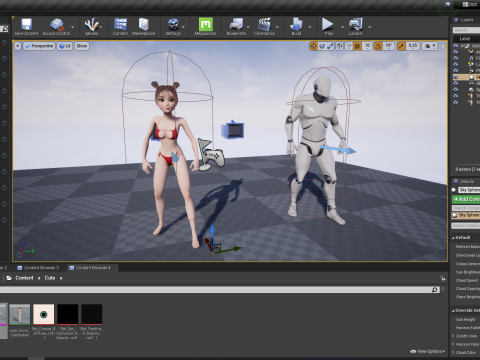Toggle eye visibility of Floor row

456,58
